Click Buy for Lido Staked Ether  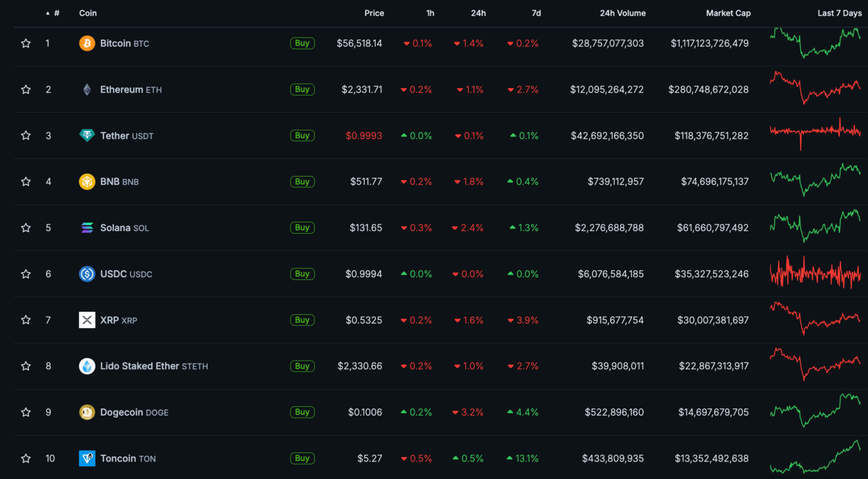(302, 366)
